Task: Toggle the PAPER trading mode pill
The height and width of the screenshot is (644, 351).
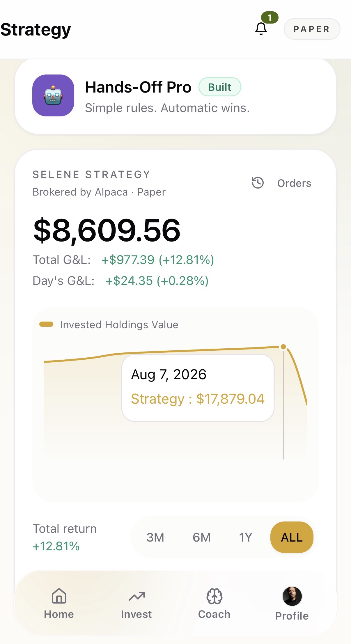Action: (x=312, y=29)
